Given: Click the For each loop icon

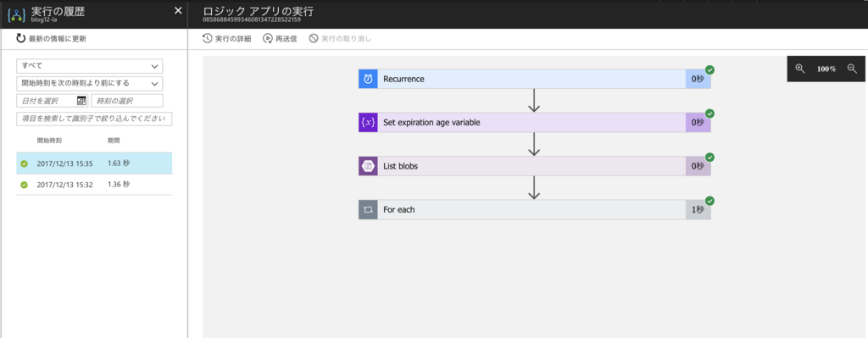Looking at the screenshot, I should click(368, 209).
